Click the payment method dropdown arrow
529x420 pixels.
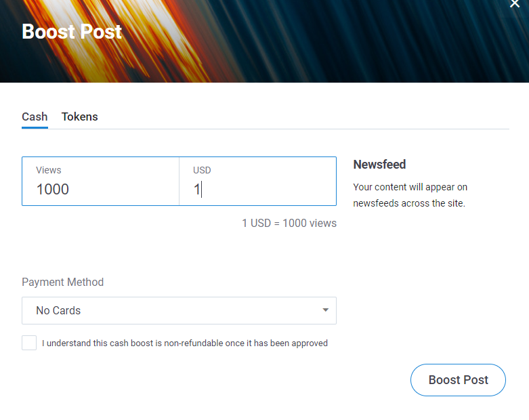[x=325, y=310]
